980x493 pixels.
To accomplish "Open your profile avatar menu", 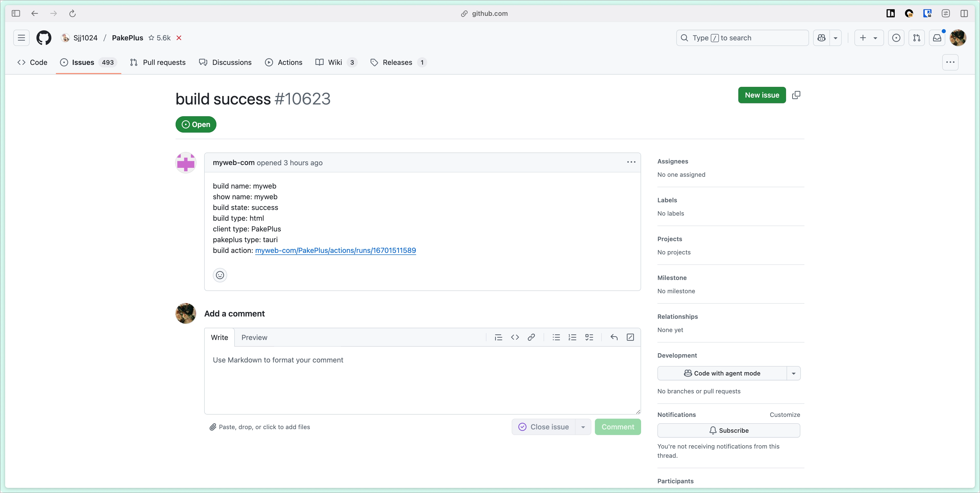I will point(958,38).
